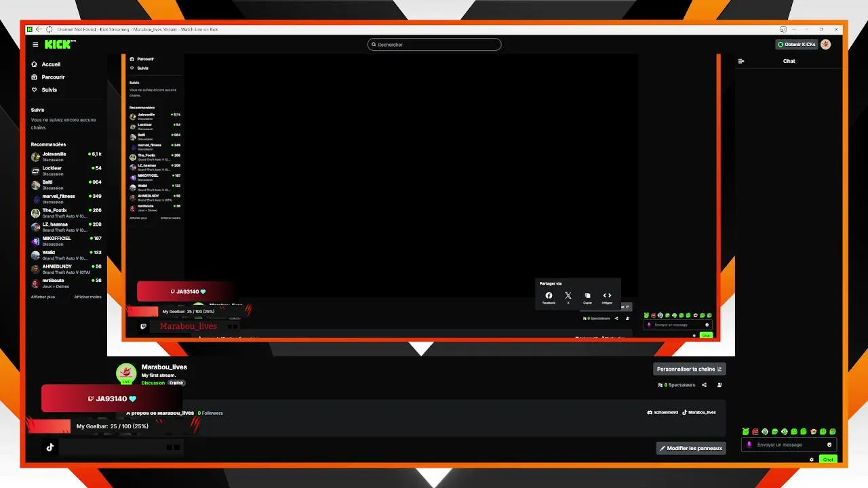This screenshot has height=488, width=868.
Task: Open Accueil in the main left sidebar
Action: 46,64
